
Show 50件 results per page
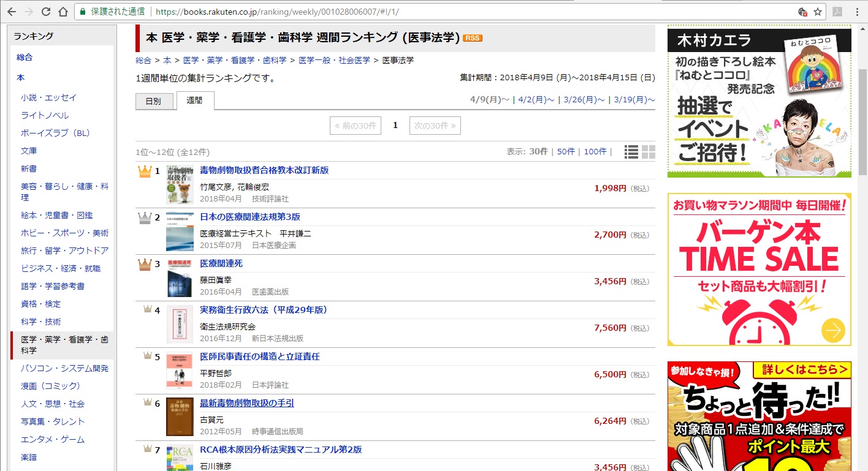566,152
